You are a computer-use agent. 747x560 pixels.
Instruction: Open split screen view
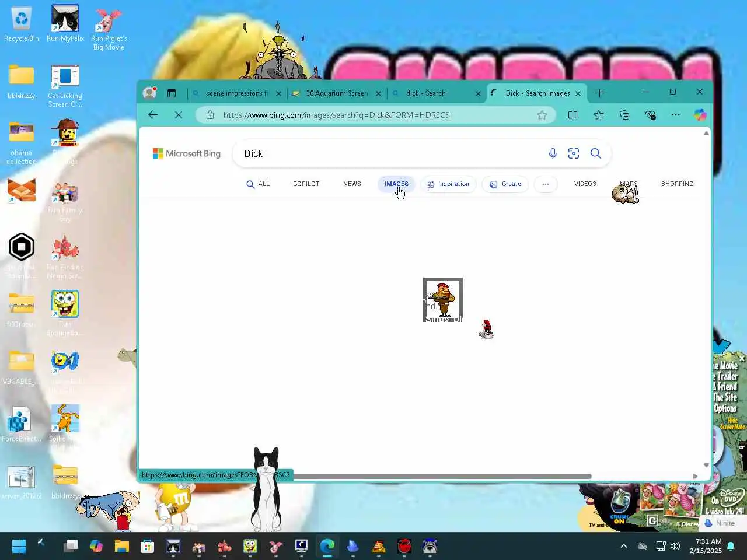[x=573, y=115]
